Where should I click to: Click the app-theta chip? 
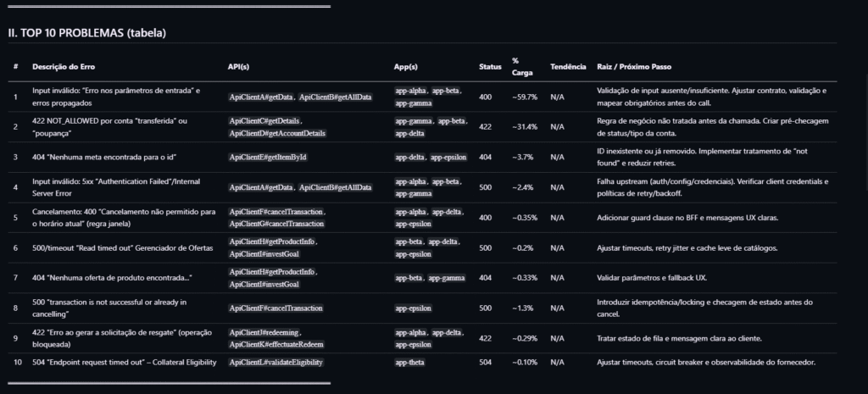[x=409, y=363]
